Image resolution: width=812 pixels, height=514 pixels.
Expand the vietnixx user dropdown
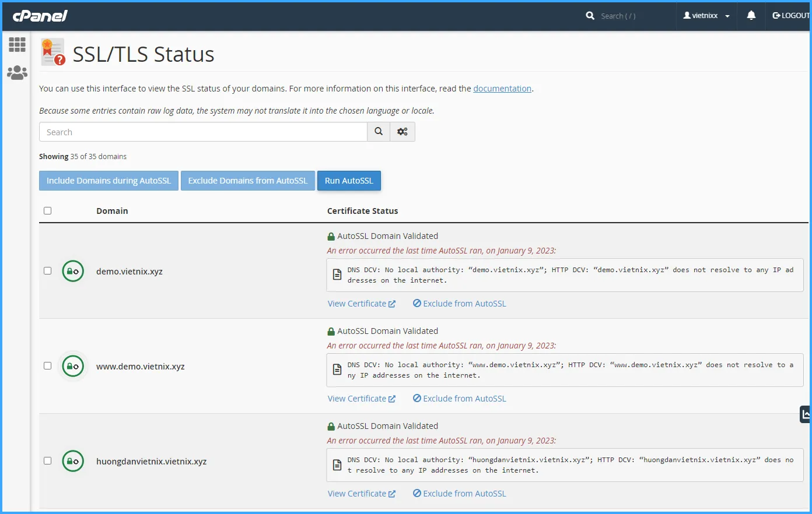[x=706, y=16]
